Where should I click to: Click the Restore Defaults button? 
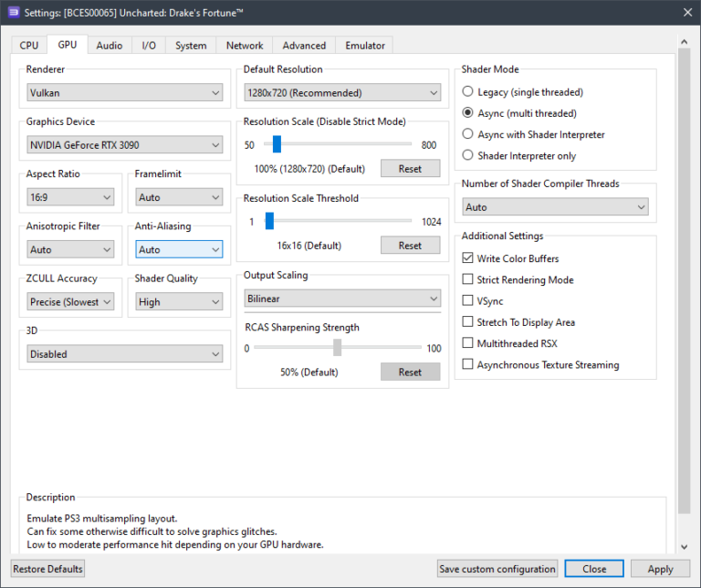(47, 569)
